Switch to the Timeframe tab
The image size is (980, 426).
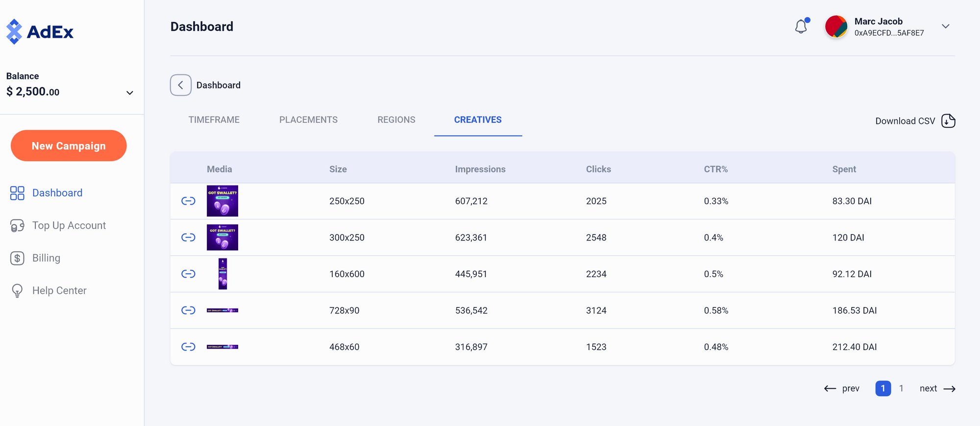[214, 120]
